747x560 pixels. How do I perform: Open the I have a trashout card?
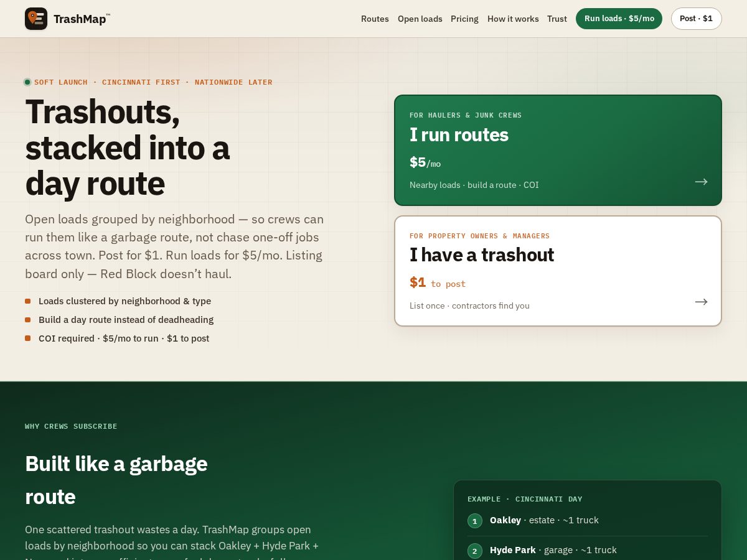[x=558, y=271]
